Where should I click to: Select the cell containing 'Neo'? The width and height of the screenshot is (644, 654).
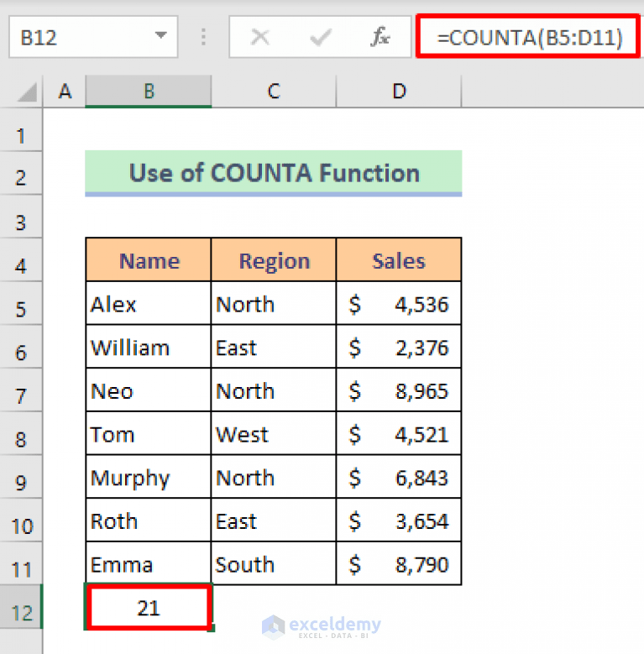click(149, 390)
